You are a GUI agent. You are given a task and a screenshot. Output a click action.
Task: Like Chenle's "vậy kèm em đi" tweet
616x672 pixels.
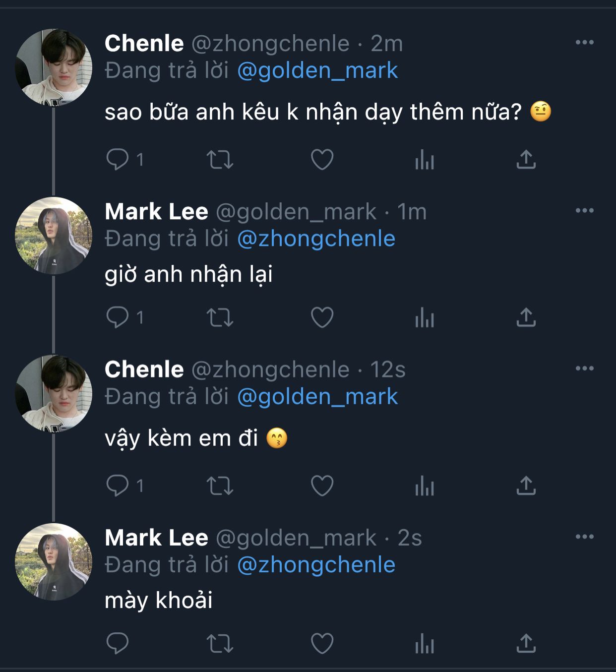[x=322, y=486]
